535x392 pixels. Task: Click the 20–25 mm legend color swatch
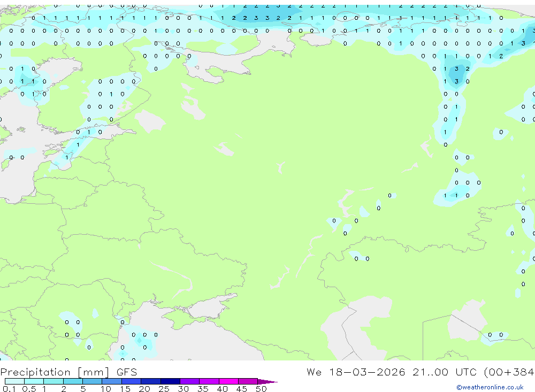pos(151,381)
